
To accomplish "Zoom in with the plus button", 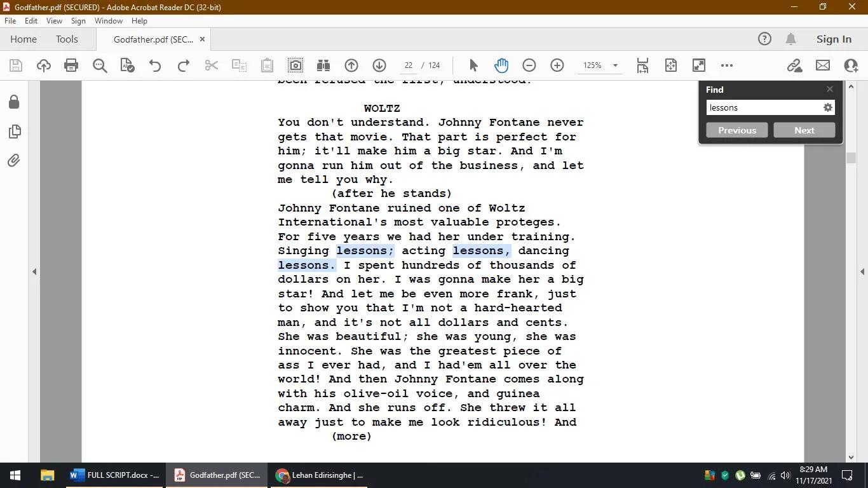I will 557,65.
